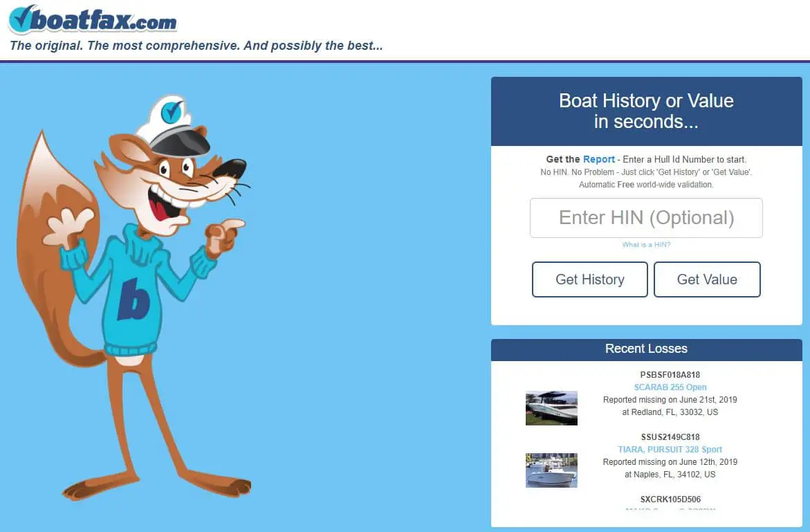The width and height of the screenshot is (810, 532).
Task: Open the 'What is a HIN?' link
Action: (x=646, y=245)
